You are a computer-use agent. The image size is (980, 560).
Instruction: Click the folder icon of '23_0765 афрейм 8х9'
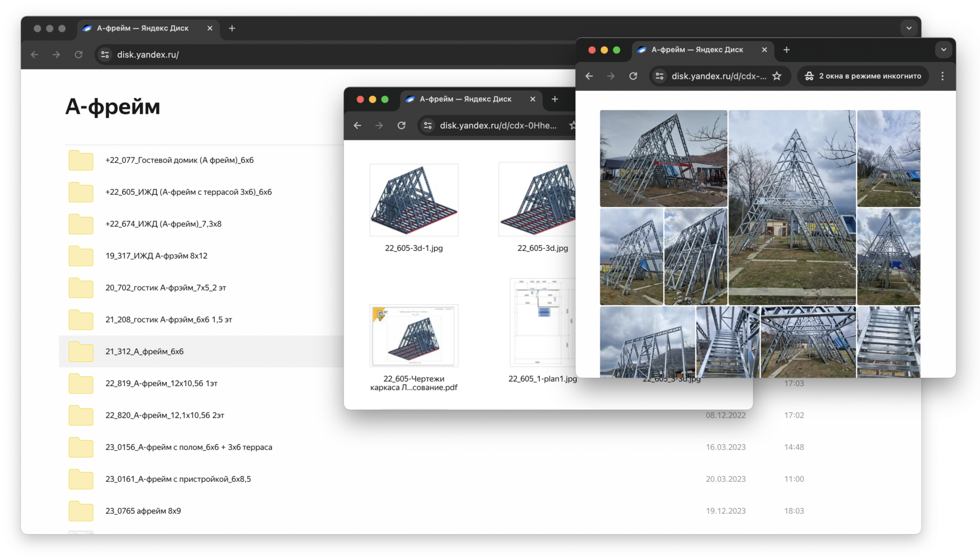pos(80,511)
